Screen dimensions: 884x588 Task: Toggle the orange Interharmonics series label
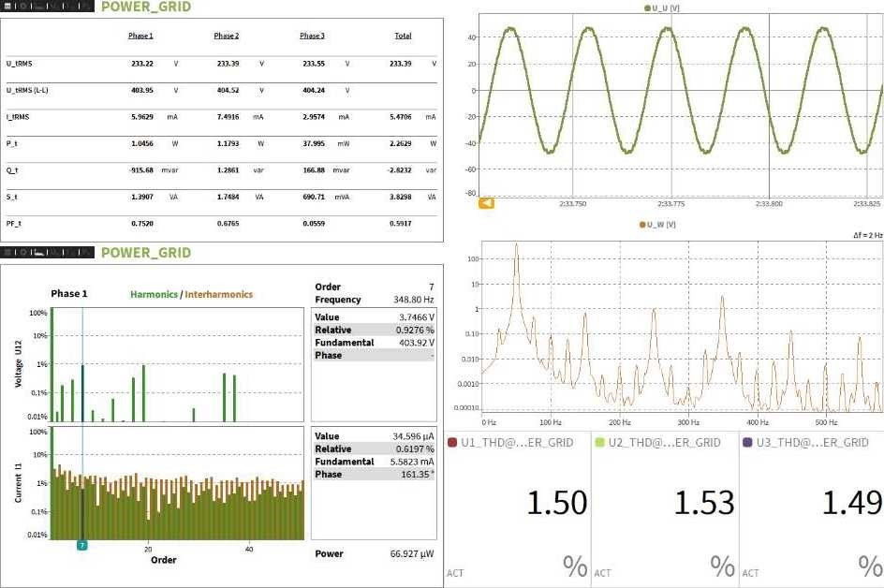tap(218, 294)
